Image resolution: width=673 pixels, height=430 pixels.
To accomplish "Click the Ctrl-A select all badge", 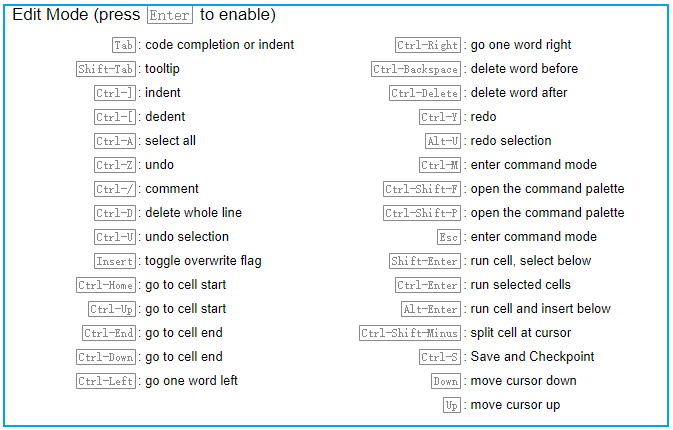I will pos(114,141).
